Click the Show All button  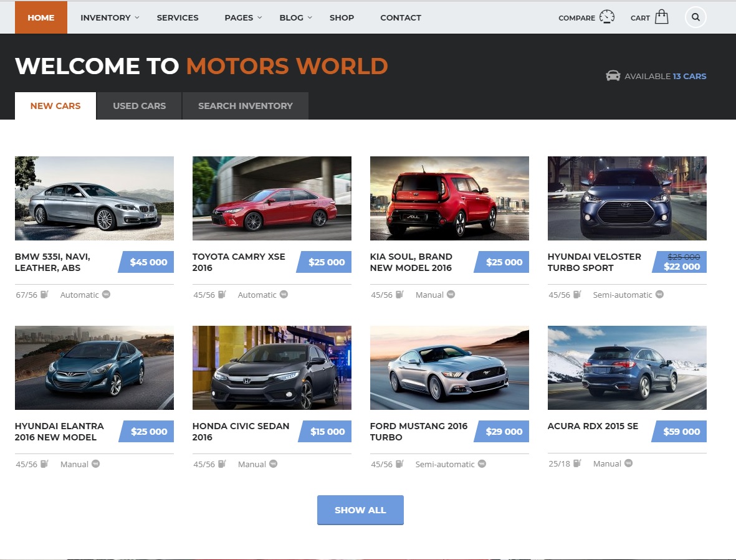tap(360, 510)
